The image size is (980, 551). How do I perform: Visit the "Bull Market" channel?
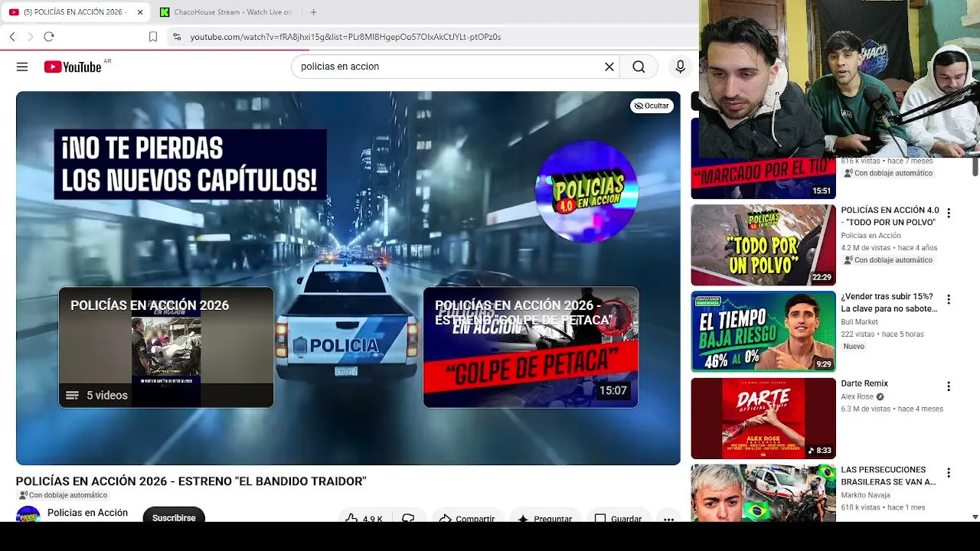859,322
